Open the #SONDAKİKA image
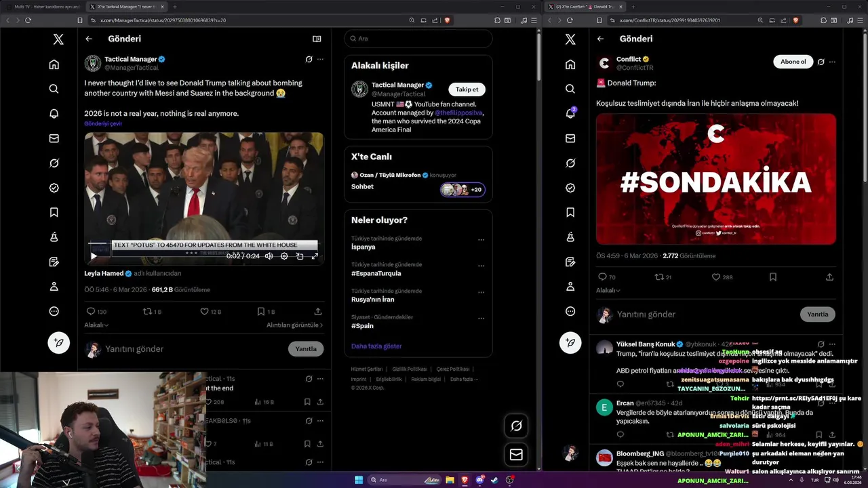Viewport: 868px width, 488px height. (716, 179)
